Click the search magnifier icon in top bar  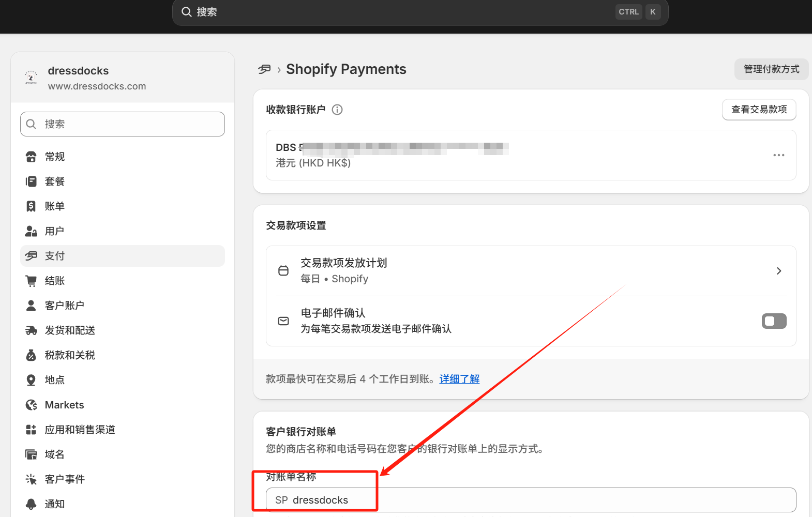click(x=187, y=12)
